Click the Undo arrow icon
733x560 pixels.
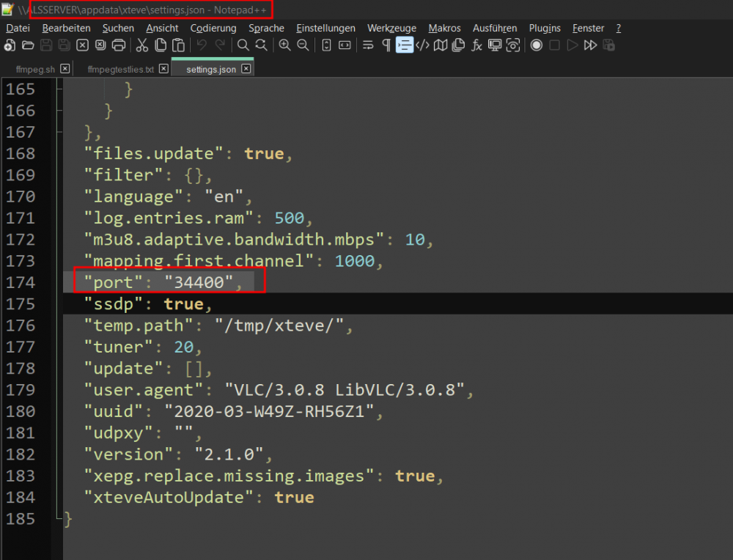click(x=202, y=45)
